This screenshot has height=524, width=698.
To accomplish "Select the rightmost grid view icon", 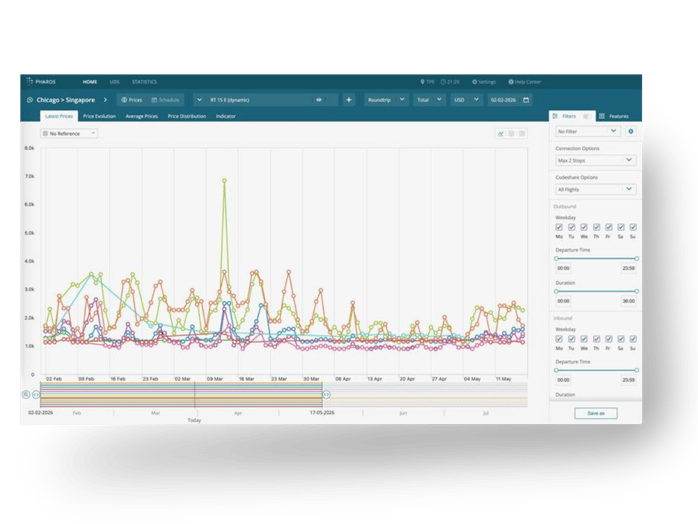I will pyautogui.click(x=522, y=134).
